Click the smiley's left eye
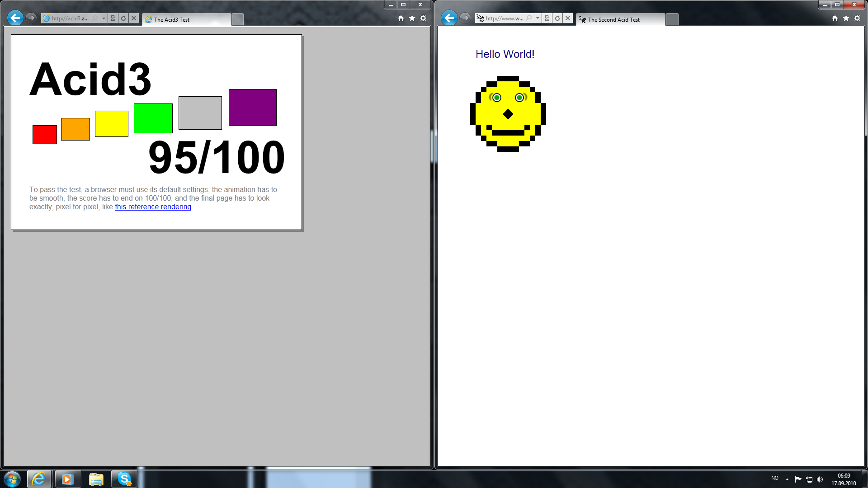868x488 pixels. point(497,98)
